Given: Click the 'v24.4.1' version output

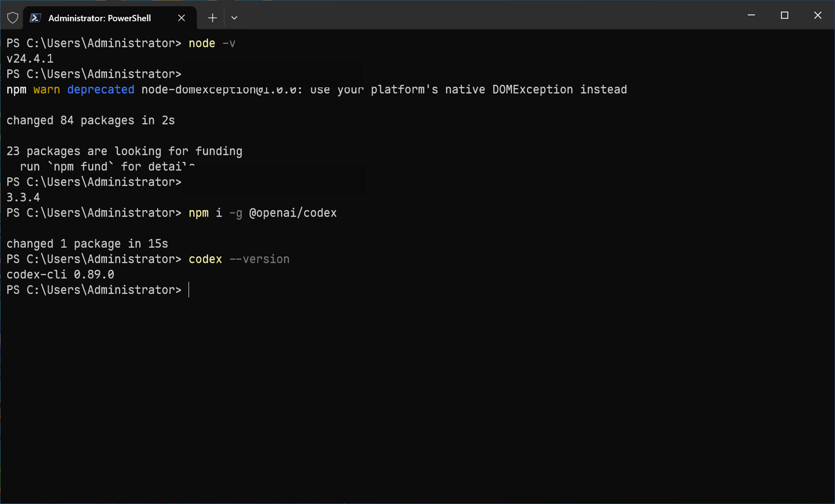Looking at the screenshot, I should point(30,59).
